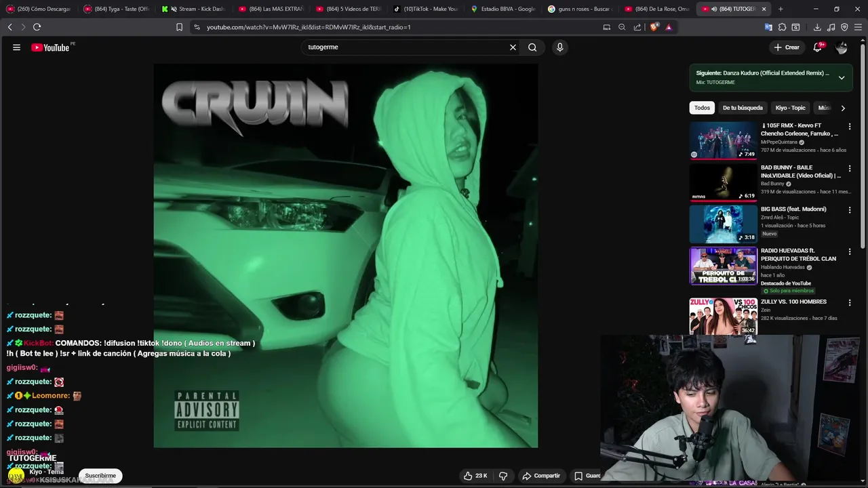Click the address bar URL
The image size is (868, 488).
[x=309, y=27]
